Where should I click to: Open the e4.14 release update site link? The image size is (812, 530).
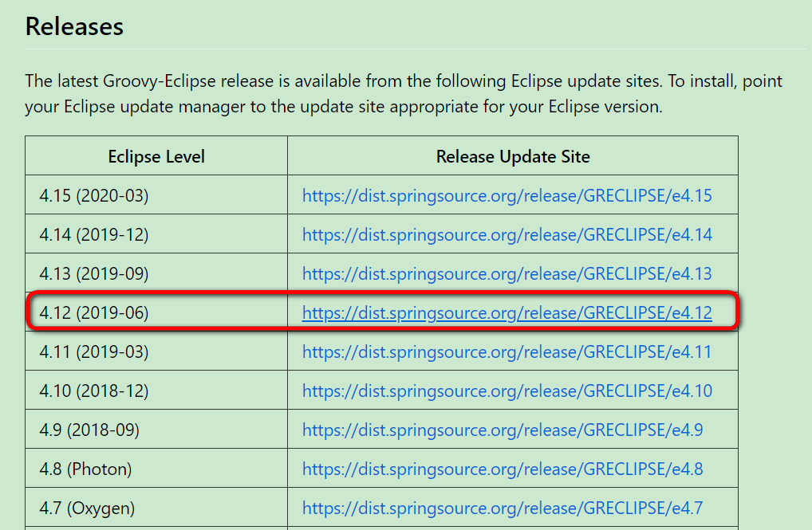(507, 234)
